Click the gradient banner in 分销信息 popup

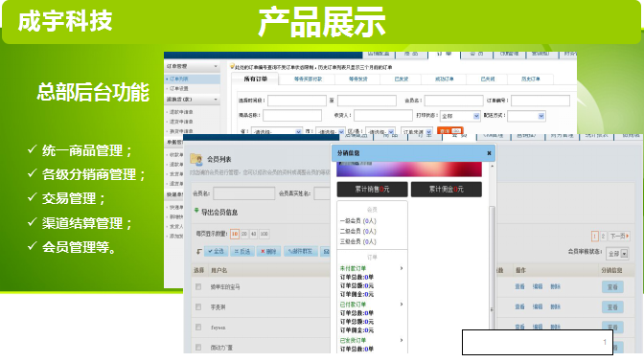click(x=409, y=169)
